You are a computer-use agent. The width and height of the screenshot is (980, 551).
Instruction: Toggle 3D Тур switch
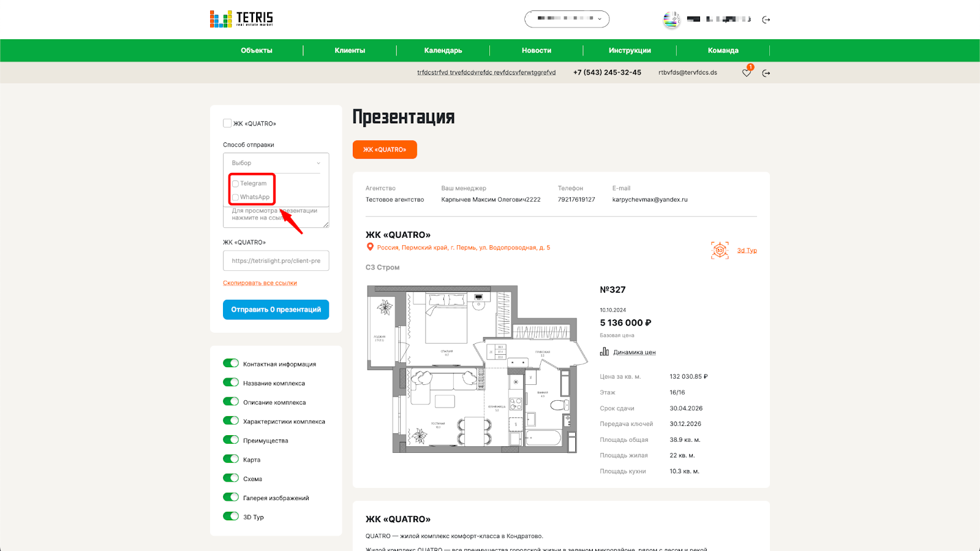(x=231, y=516)
